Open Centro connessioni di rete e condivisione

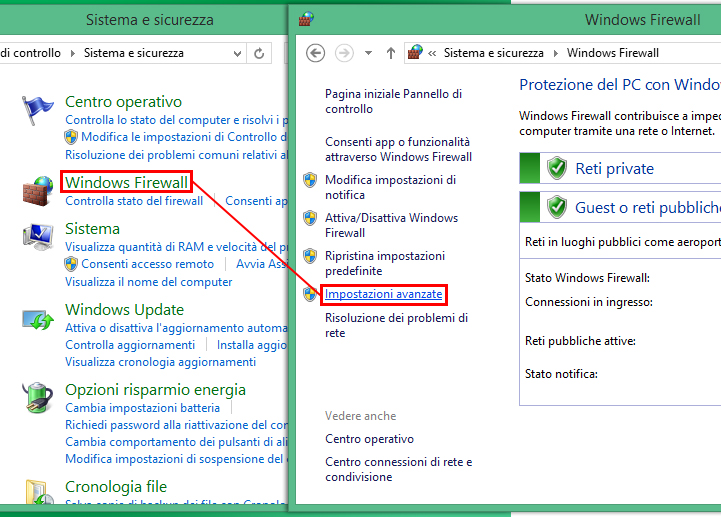click(x=399, y=469)
